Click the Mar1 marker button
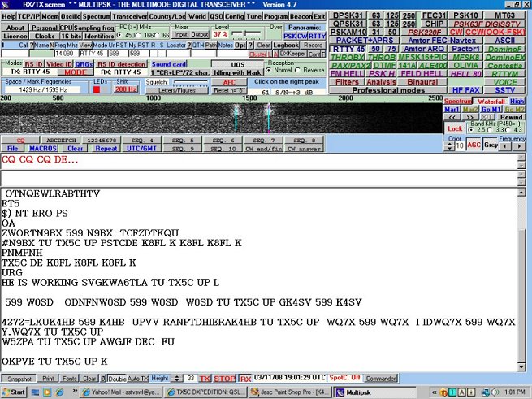532x399 pixels. tap(452, 110)
